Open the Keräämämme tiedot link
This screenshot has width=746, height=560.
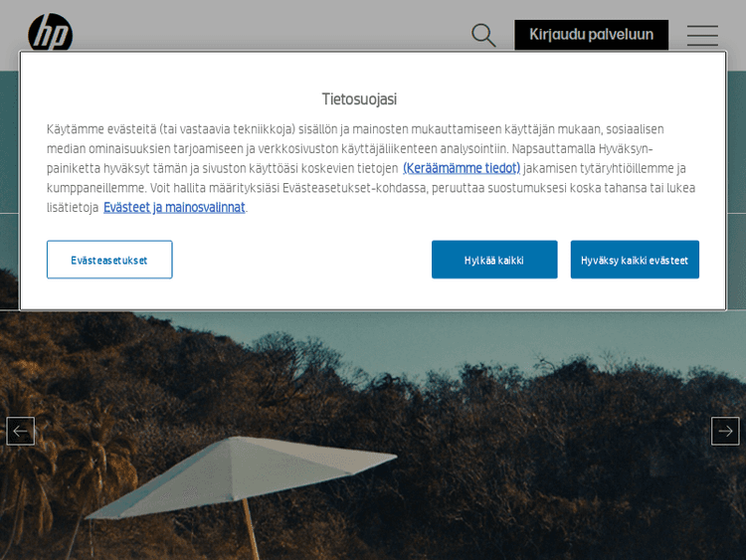[x=462, y=168]
